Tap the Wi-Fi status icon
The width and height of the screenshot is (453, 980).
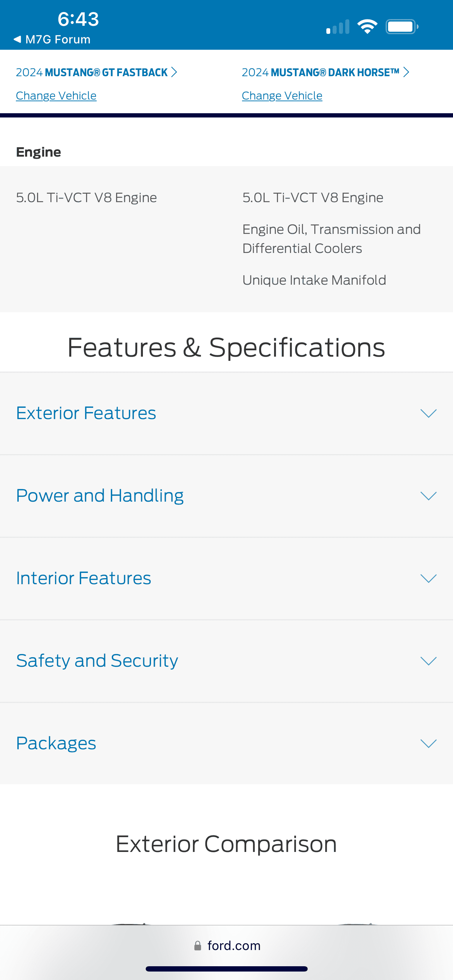[x=367, y=26]
